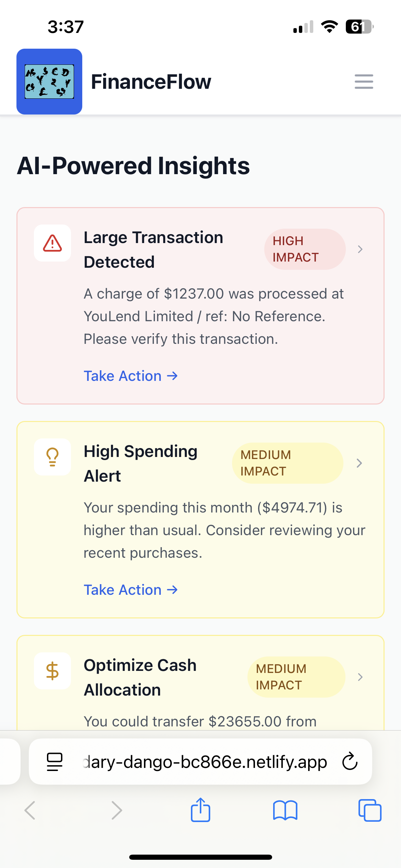Expand the Large Transaction Detected chevron
The width and height of the screenshot is (401, 868).
point(360,249)
